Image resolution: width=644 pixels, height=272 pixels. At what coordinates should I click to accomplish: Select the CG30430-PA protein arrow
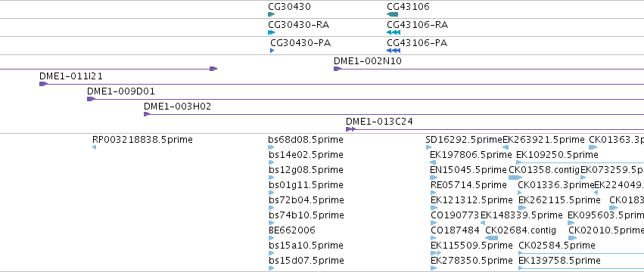click(x=272, y=51)
